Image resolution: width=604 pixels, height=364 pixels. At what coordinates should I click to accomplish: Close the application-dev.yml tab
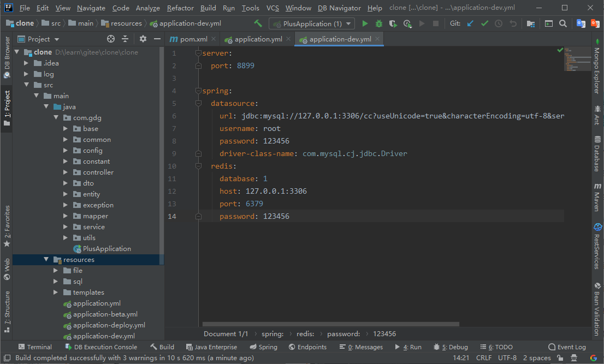point(377,39)
